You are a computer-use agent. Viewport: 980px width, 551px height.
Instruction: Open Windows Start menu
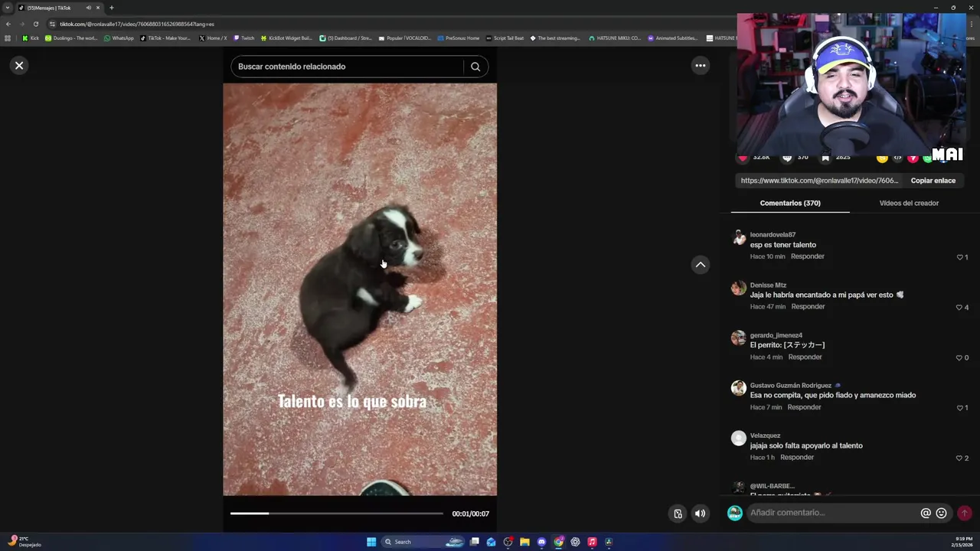[371, 542]
